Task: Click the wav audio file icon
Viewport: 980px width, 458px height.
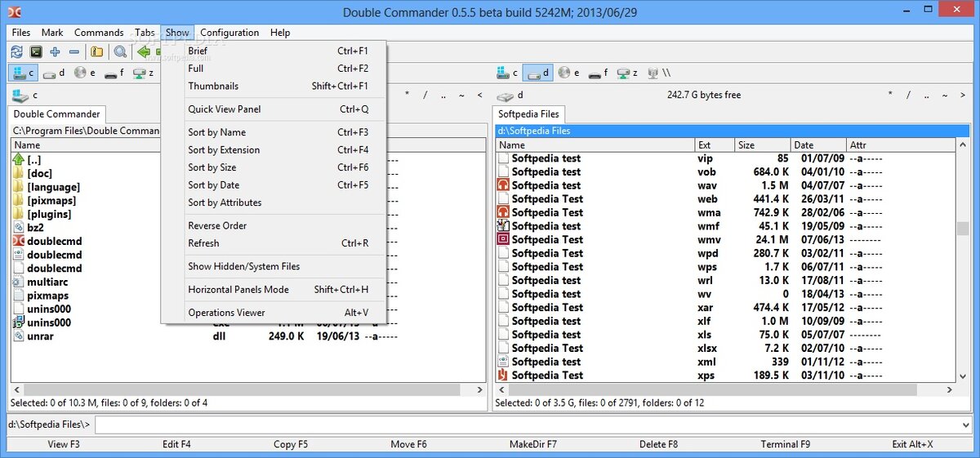Action: coord(503,185)
